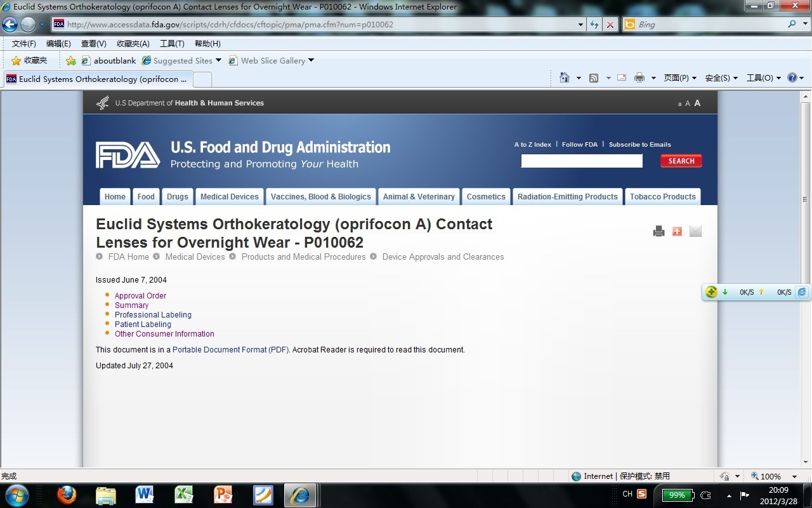Open the Professional Labeling link
This screenshot has width=812, height=508.
click(x=153, y=315)
